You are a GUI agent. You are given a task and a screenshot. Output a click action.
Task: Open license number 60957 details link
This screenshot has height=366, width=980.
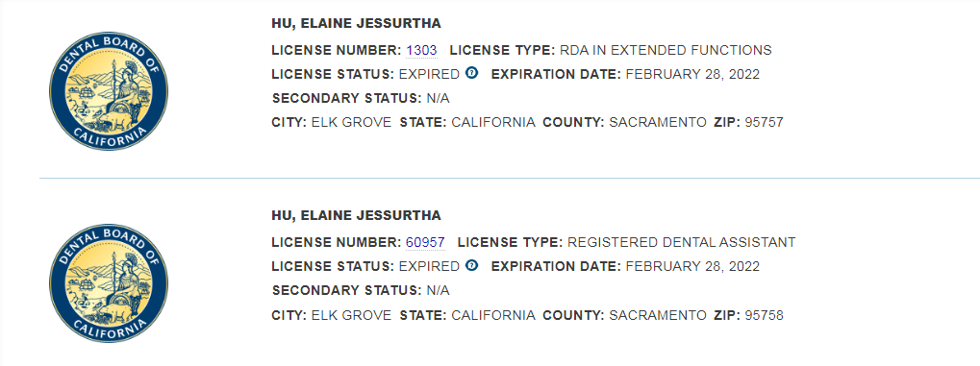point(425,242)
